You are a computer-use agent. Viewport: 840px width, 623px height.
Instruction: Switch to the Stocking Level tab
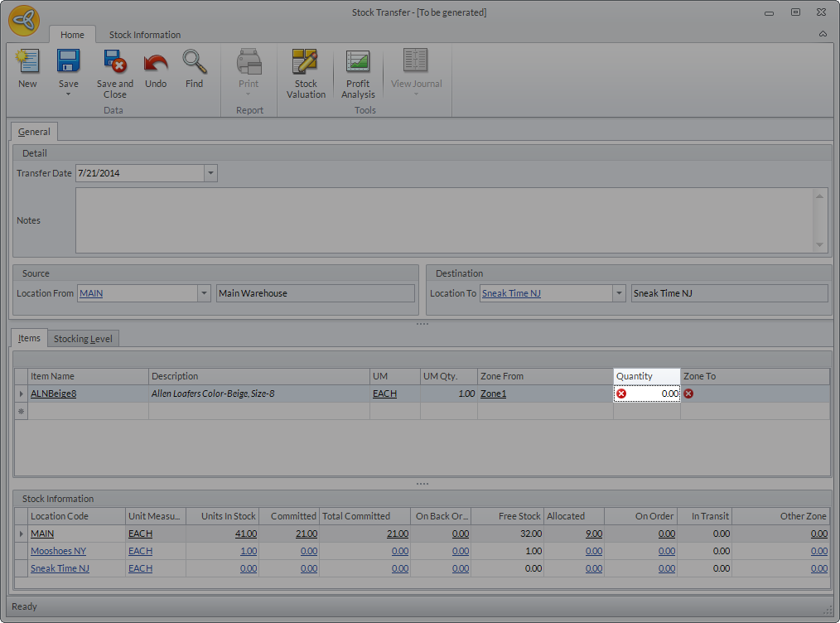coord(84,339)
